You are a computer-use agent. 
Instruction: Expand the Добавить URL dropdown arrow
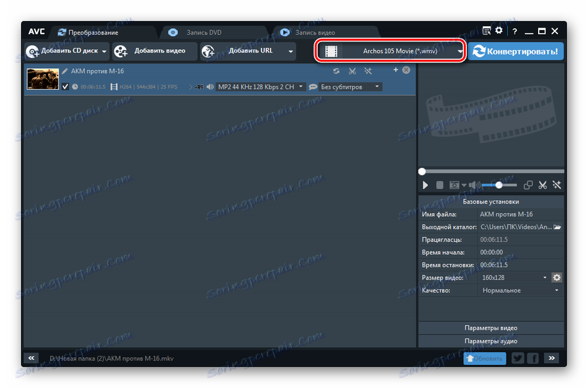290,51
